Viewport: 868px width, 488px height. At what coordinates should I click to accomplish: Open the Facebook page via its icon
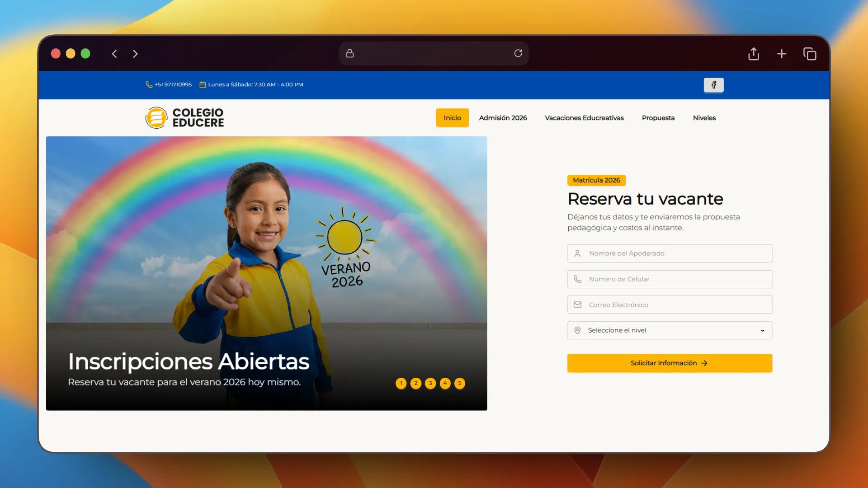click(x=713, y=85)
